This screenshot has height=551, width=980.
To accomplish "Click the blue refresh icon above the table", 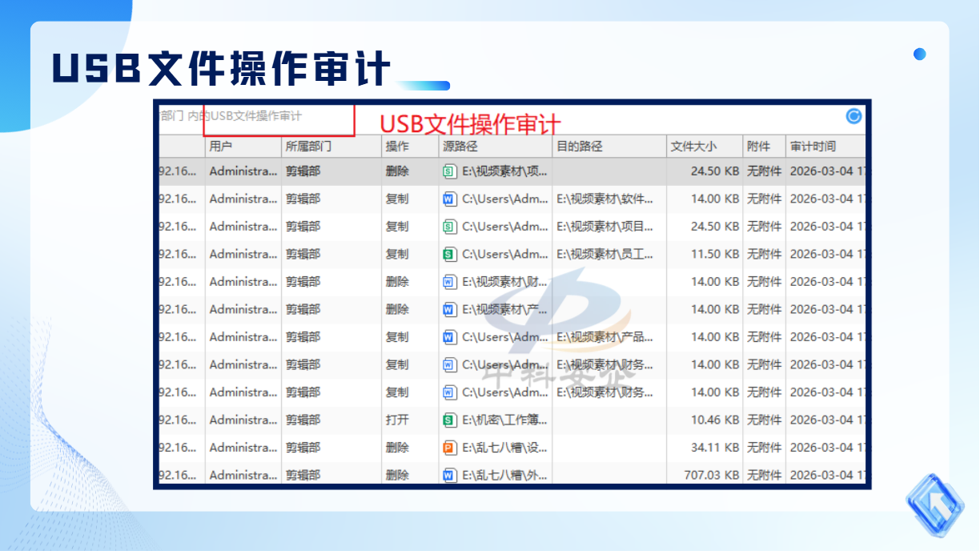I will pyautogui.click(x=854, y=116).
